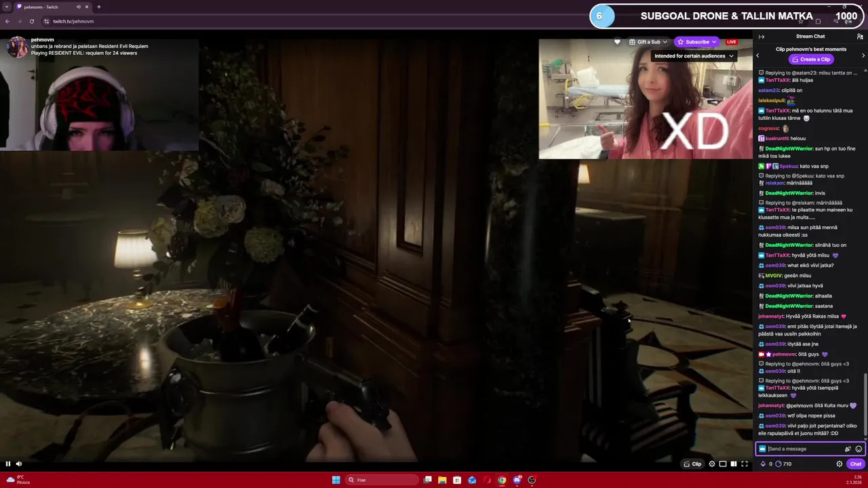Click MVGIV message 'geeän miisu'
868x488 pixels.
tap(798, 276)
